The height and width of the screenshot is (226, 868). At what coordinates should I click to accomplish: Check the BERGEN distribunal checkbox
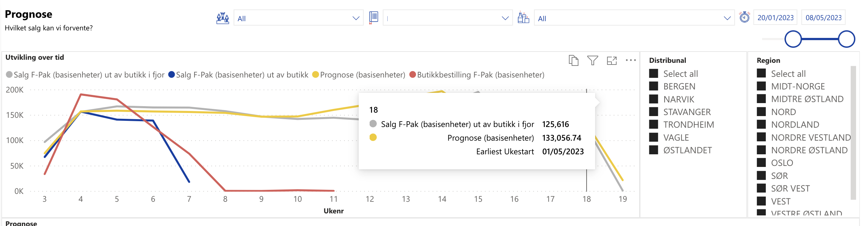653,86
